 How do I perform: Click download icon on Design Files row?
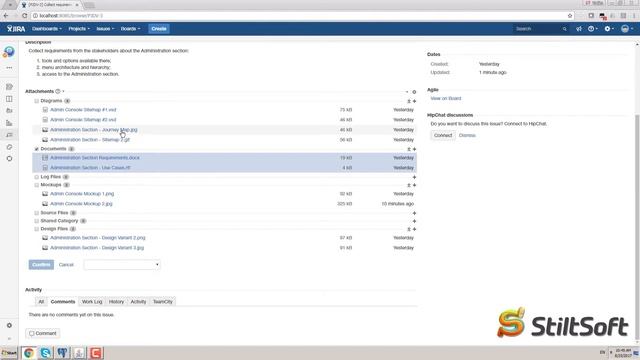coord(409,229)
